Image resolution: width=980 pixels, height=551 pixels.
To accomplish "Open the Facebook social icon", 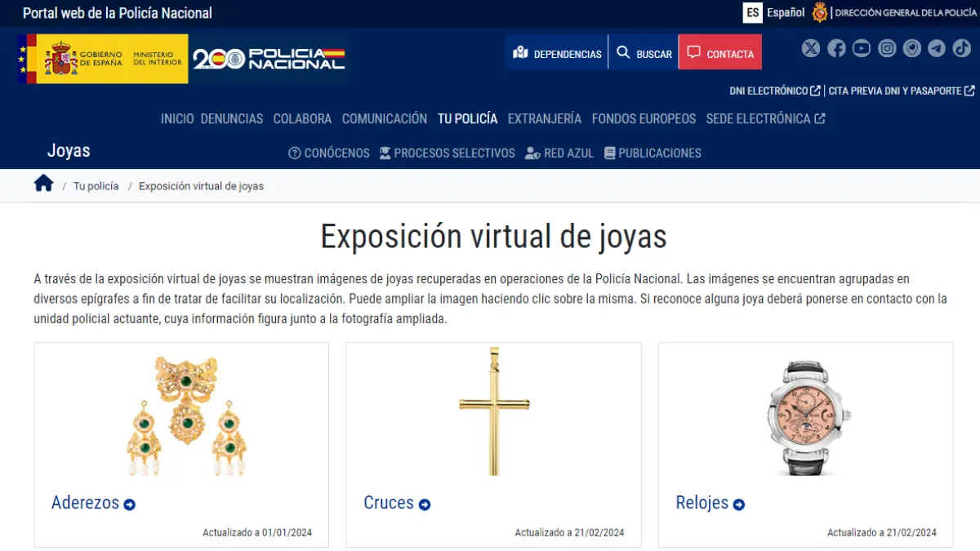I will 836,49.
